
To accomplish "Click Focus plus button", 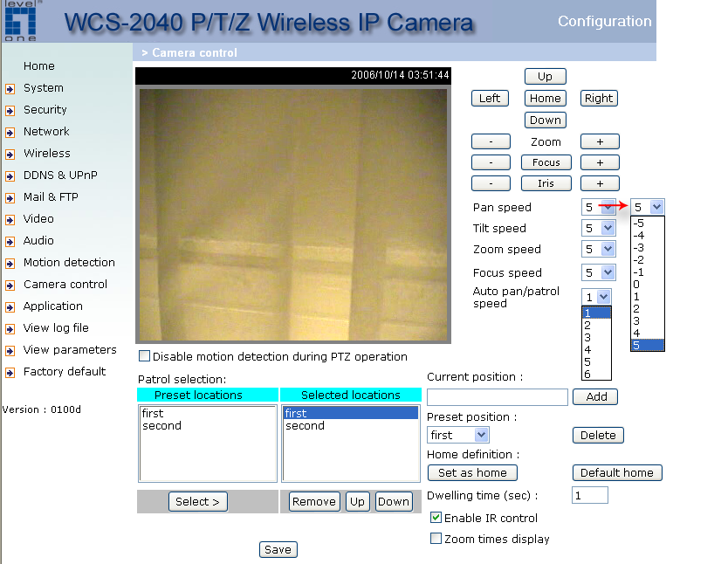I will [x=600, y=162].
